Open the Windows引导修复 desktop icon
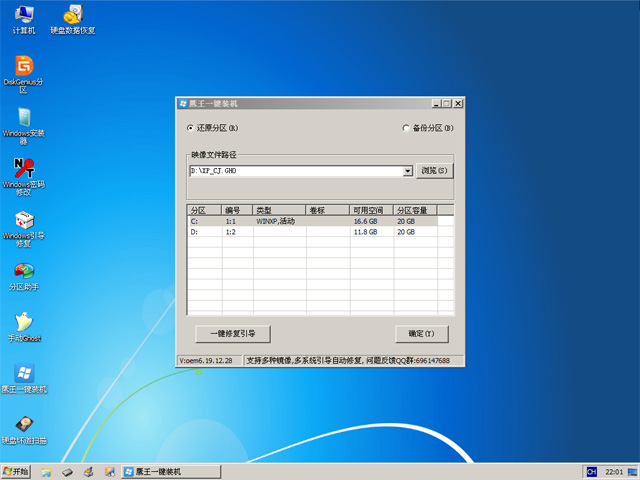 pos(23,221)
